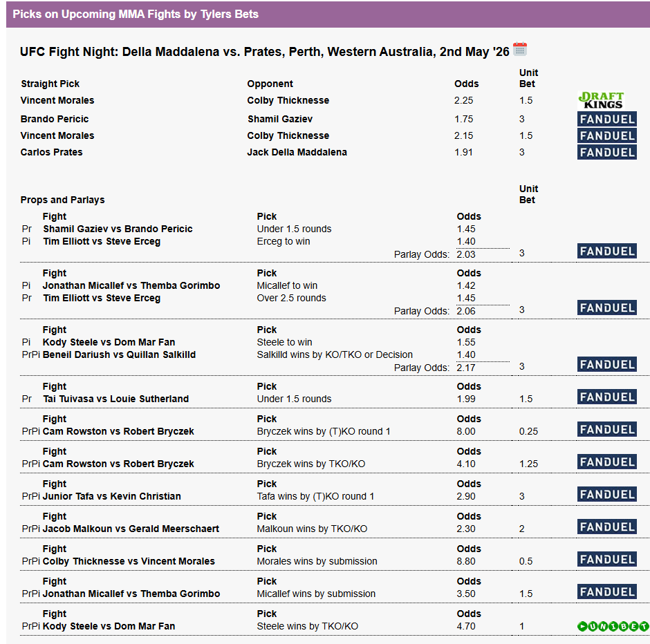Image resolution: width=650 pixels, height=644 pixels.
Task: Click opponent Jack Della Maddalena
Action: coord(297,152)
